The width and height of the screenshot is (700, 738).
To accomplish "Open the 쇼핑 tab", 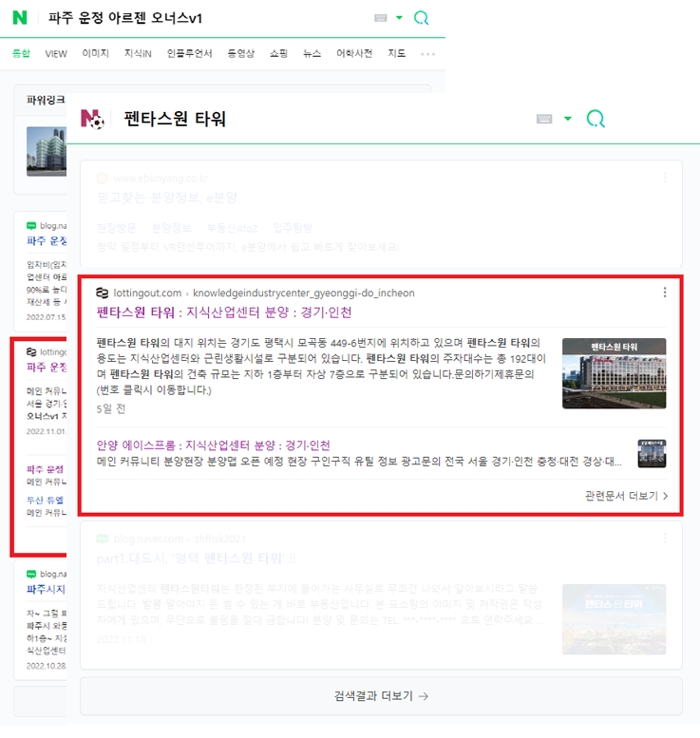I will pyautogui.click(x=278, y=53).
